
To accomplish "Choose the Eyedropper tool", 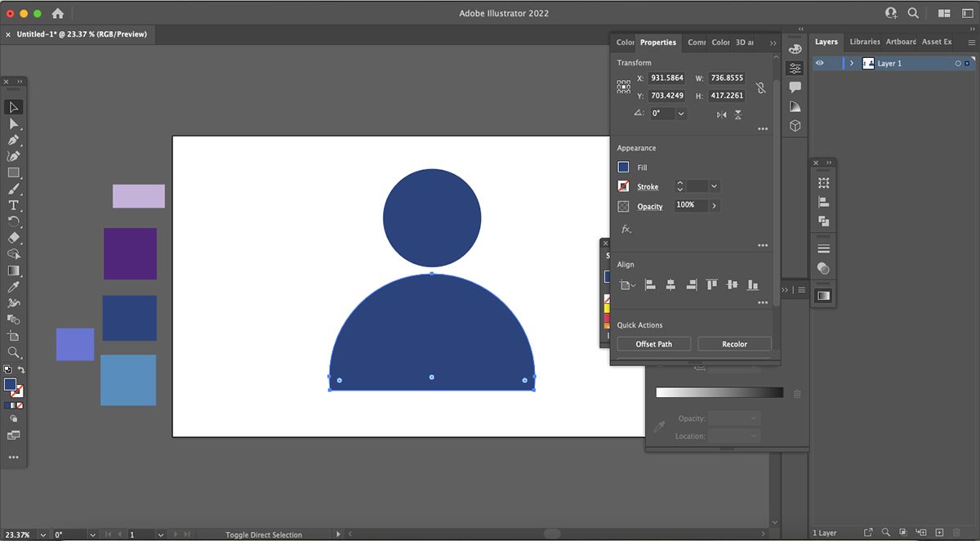I will tap(14, 287).
